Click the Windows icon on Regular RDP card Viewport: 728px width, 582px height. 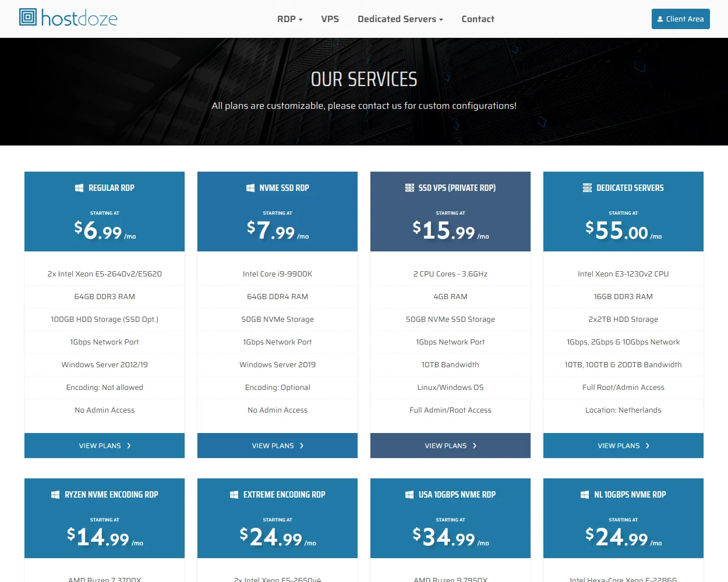coord(79,187)
